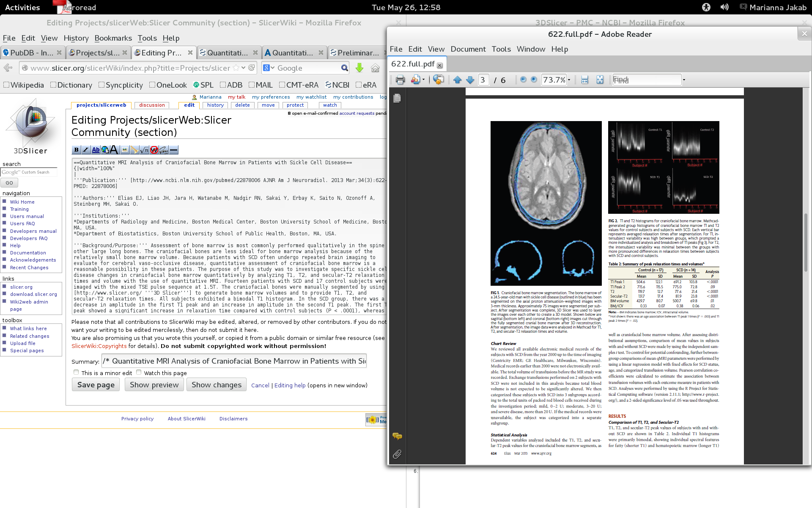Go to previous page in Adobe Reader

coord(457,80)
